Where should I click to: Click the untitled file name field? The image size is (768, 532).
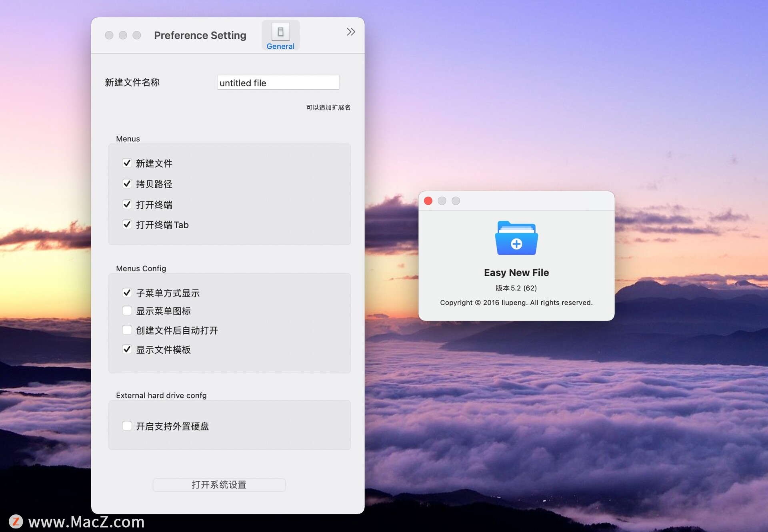point(278,83)
